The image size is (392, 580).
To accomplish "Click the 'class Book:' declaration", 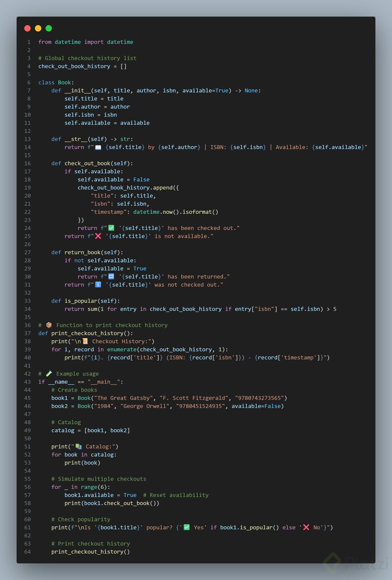I will [56, 82].
